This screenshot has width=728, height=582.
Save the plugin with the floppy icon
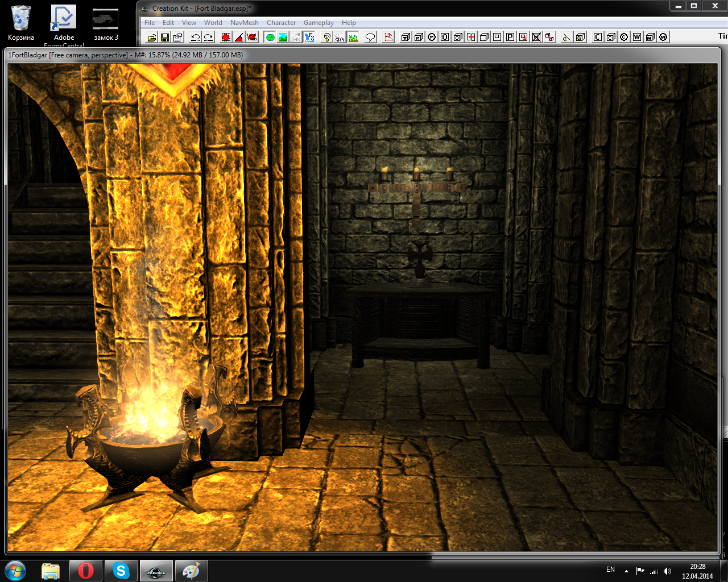click(x=164, y=37)
